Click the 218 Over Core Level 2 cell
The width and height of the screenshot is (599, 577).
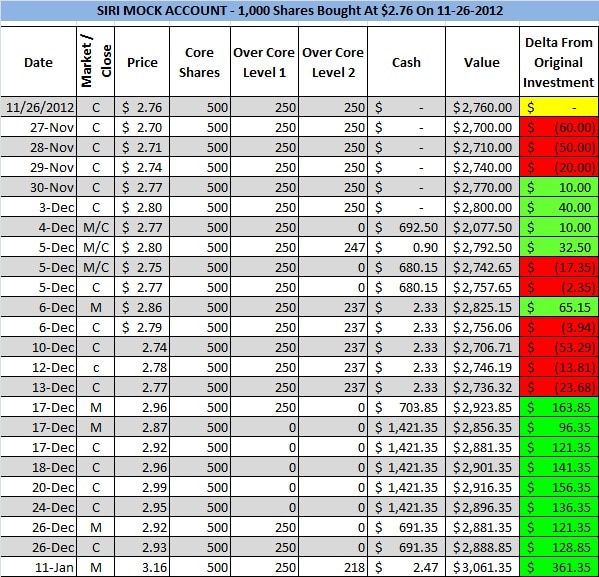[333, 567]
